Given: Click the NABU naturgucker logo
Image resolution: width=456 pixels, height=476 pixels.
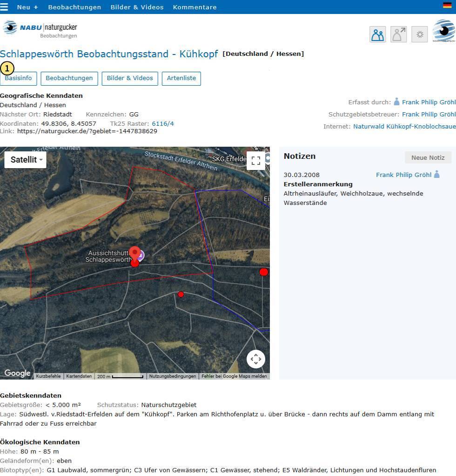Looking at the screenshot, I should [40, 29].
